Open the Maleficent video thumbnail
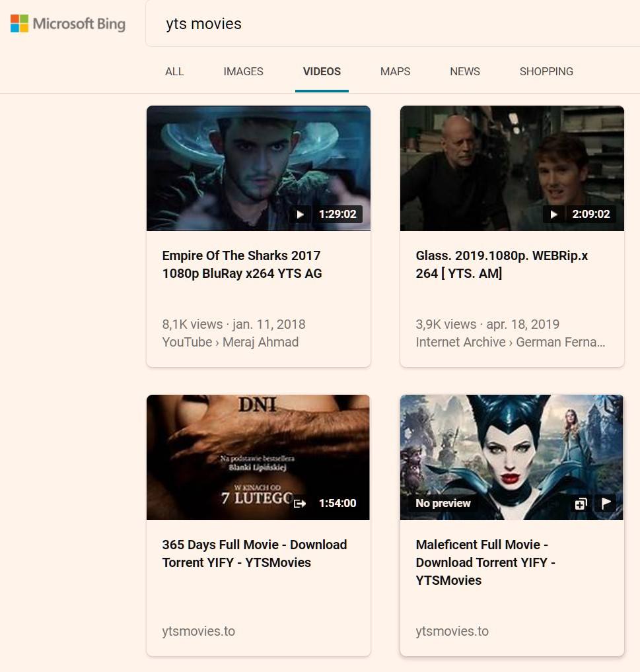Screen dimensions: 640x672 pyautogui.click(x=512, y=457)
